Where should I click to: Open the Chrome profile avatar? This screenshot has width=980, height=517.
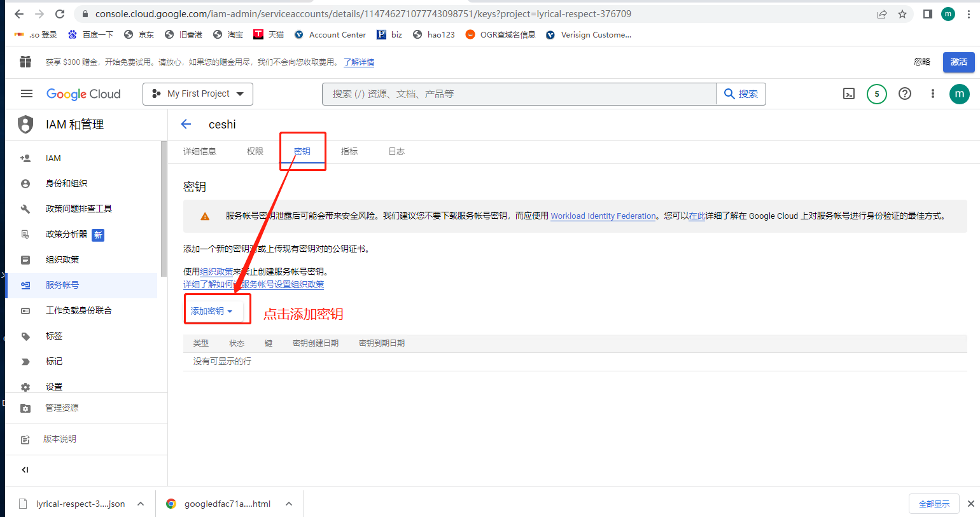(948, 14)
